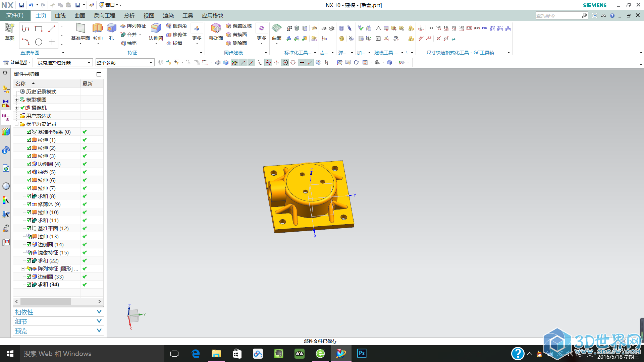Select the Chamfer (倒斜角) tool
Image resolution: width=644 pixels, height=362 pixels.
pos(176,26)
